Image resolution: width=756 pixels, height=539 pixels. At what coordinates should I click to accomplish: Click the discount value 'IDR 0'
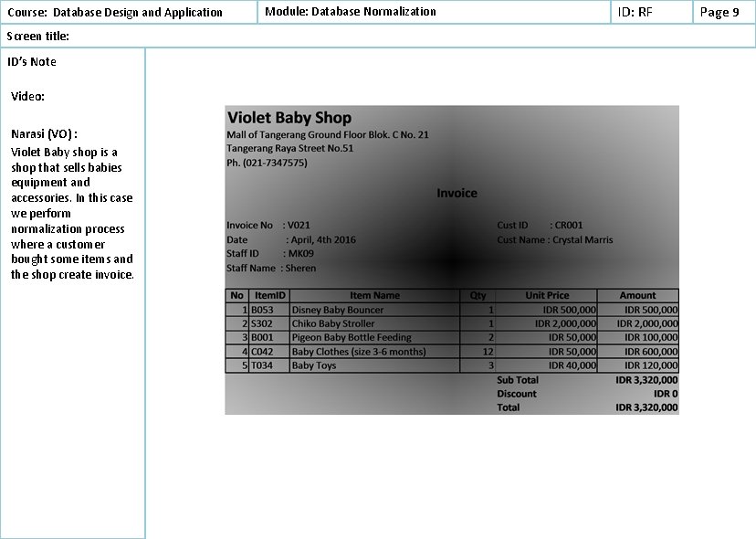click(x=666, y=394)
